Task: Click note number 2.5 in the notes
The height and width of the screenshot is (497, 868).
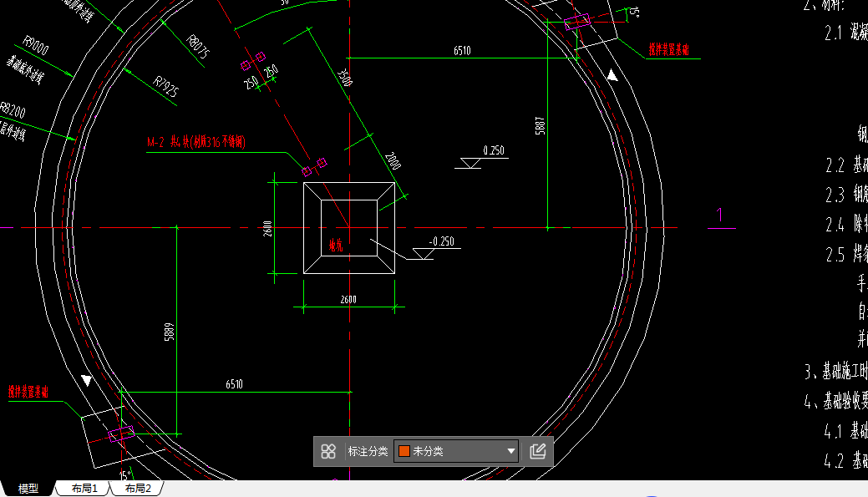Action: [x=835, y=255]
